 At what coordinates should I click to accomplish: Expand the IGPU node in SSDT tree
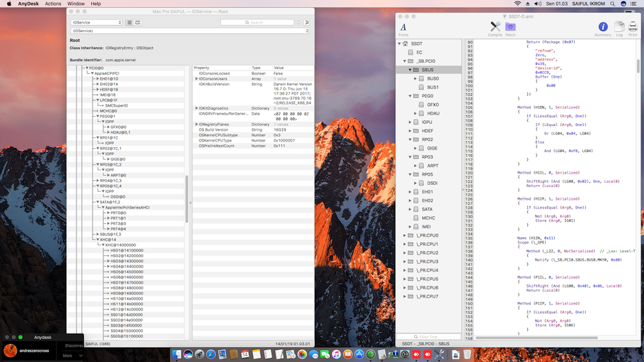coord(410,122)
